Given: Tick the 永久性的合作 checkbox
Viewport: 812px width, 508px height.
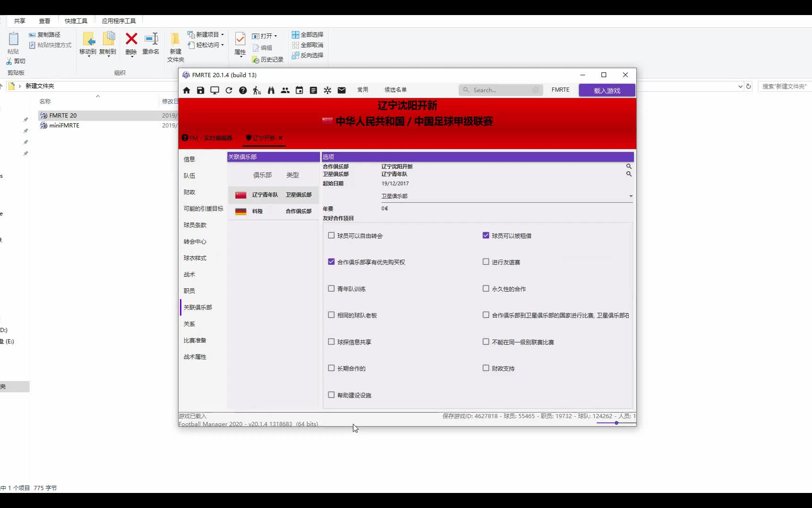Looking at the screenshot, I should (x=486, y=288).
